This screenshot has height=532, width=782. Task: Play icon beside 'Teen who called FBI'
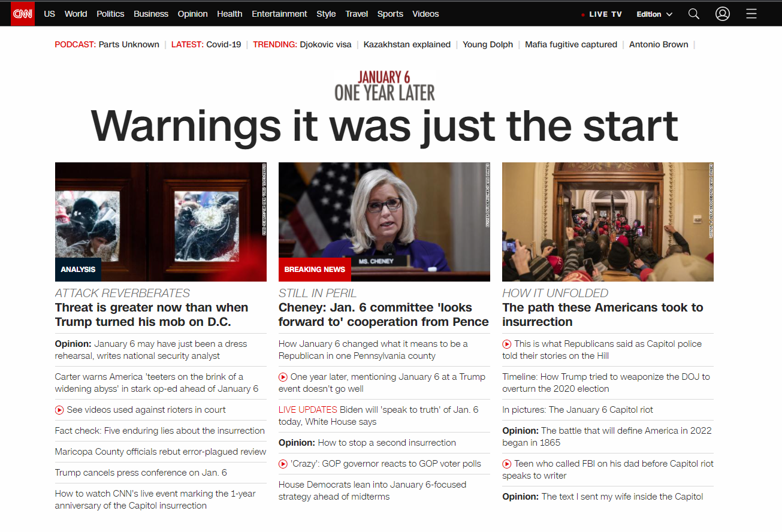506,464
